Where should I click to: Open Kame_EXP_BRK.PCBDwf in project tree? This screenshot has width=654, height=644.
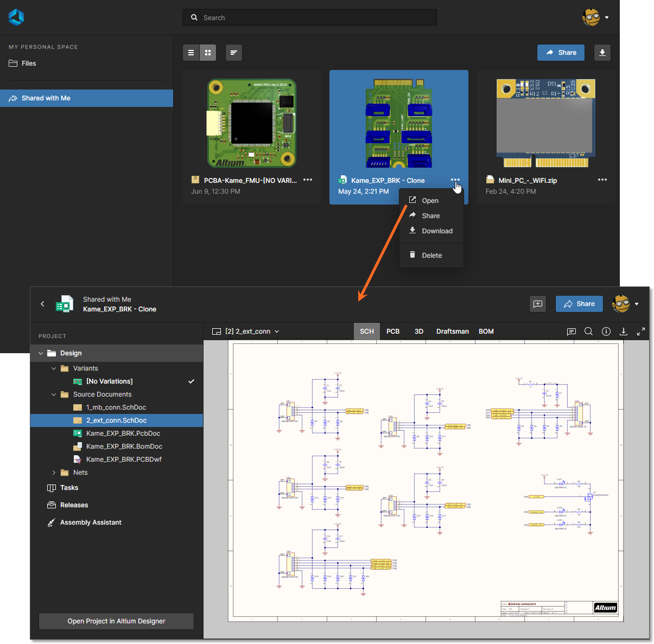click(117, 460)
